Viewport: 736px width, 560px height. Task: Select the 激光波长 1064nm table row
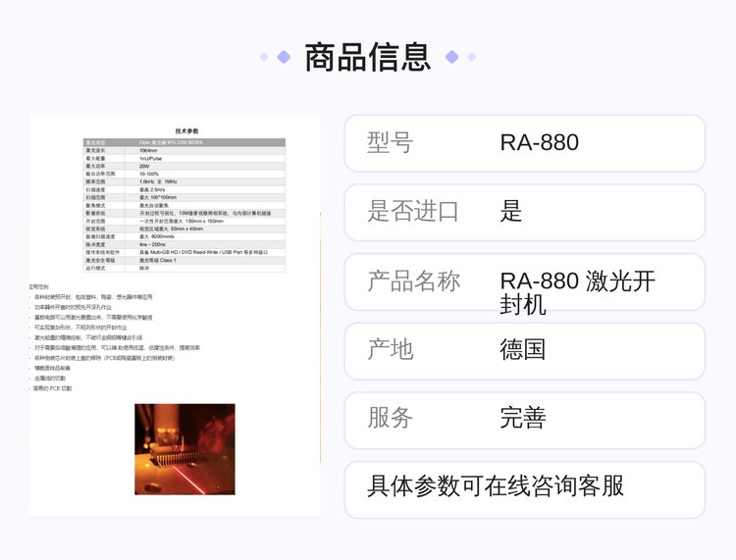point(184,151)
